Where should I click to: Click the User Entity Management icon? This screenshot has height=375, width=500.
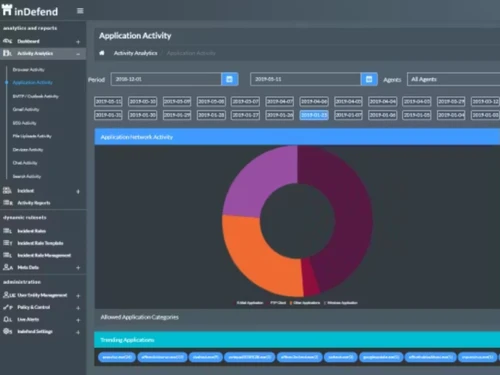pyautogui.click(x=9, y=295)
